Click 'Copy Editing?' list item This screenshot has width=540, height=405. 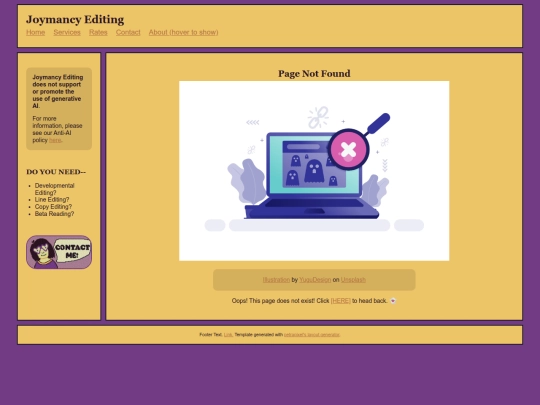(x=53, y=207)
